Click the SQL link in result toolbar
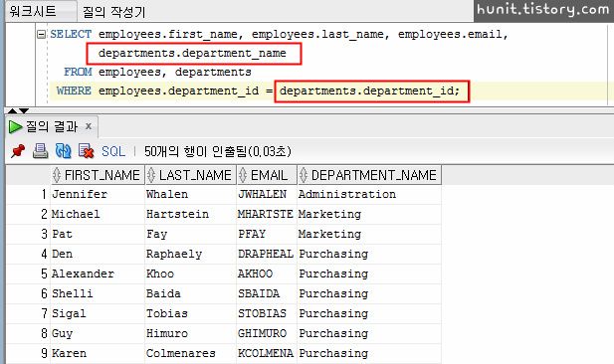The image size is (614, 364). click(x=113, y=151)
